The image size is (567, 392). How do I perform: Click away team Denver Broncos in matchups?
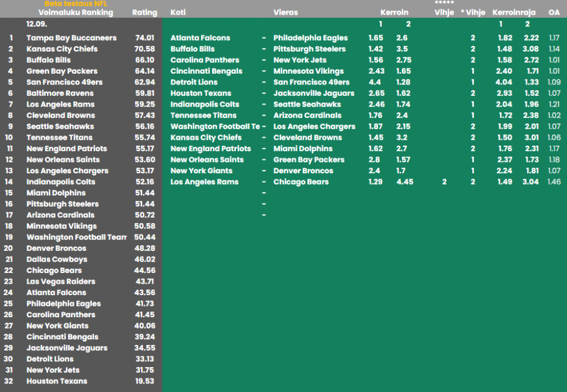click(x=303, y=171)
